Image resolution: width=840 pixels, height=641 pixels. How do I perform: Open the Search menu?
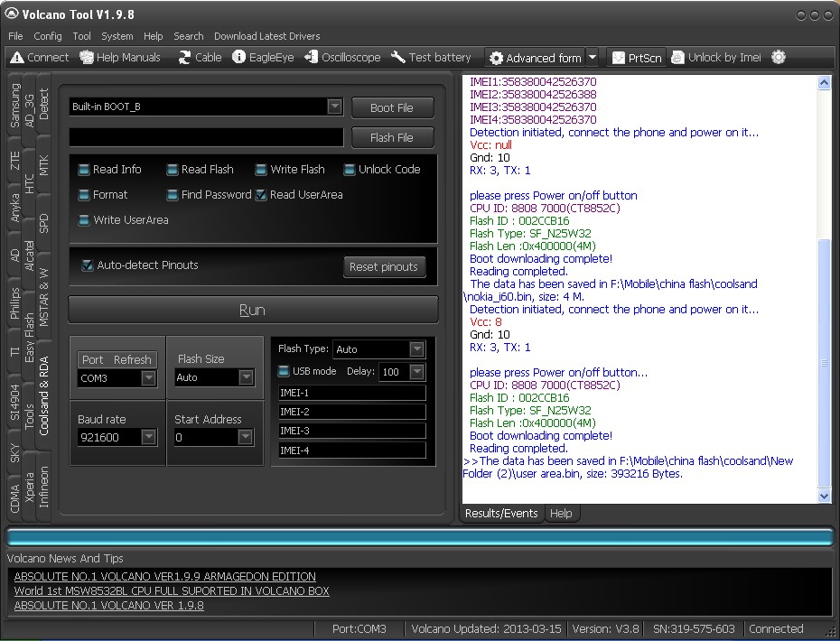point(188,36)
